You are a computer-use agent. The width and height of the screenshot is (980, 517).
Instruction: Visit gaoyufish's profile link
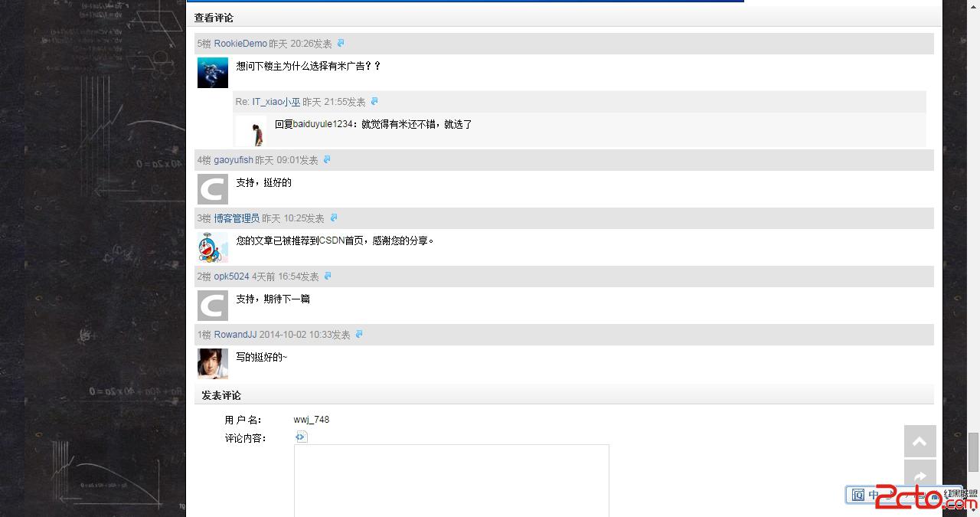coord(234,160)
